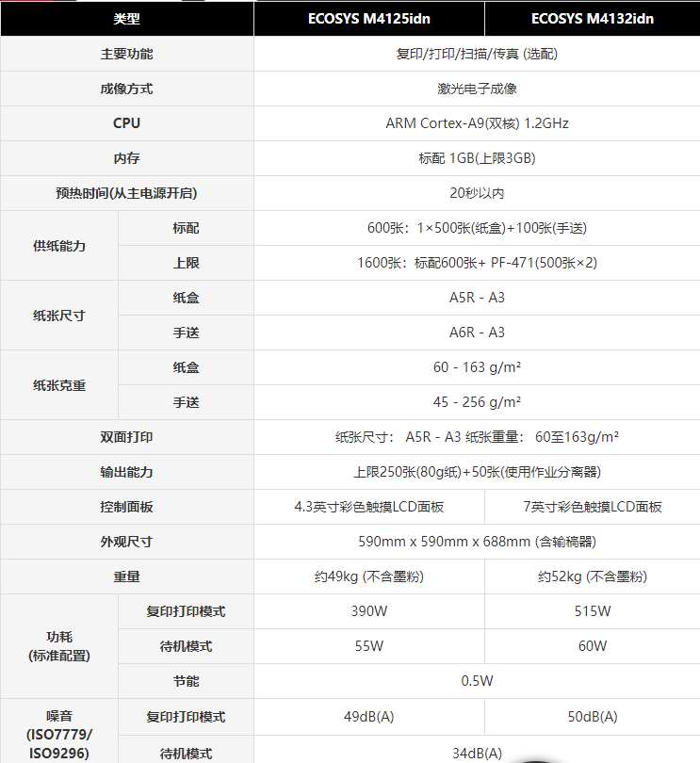Click the 60 - 163 g/m² value
Image resolution: width=700 pixels, height=763 pixels.
(x=477, y=367)
